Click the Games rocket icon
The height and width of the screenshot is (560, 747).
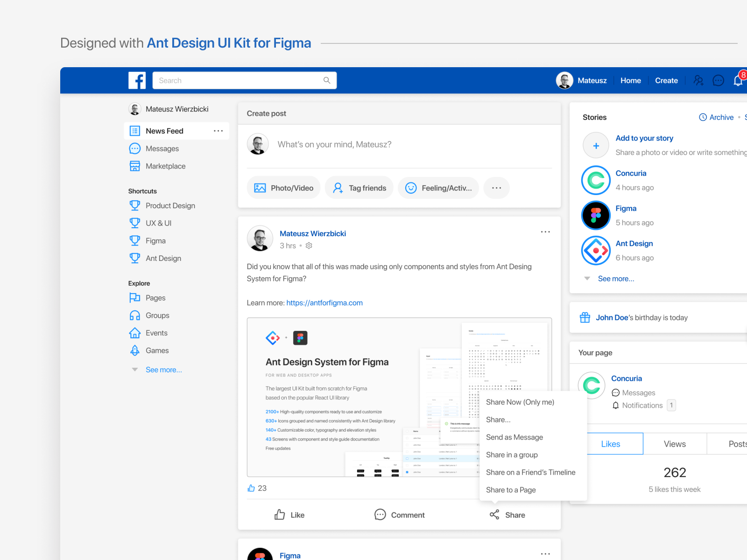[135, 350]
